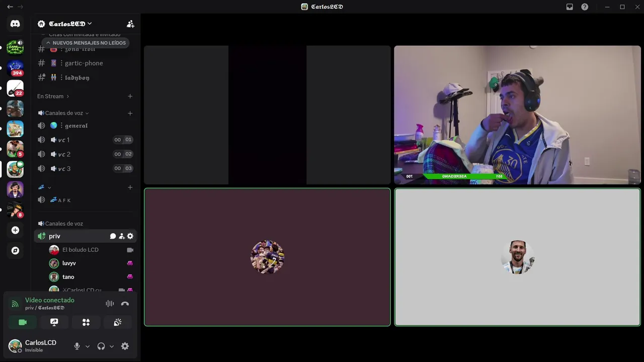Open the pirate ship server icon
The image size is (644, 362).
pos(15,129)
